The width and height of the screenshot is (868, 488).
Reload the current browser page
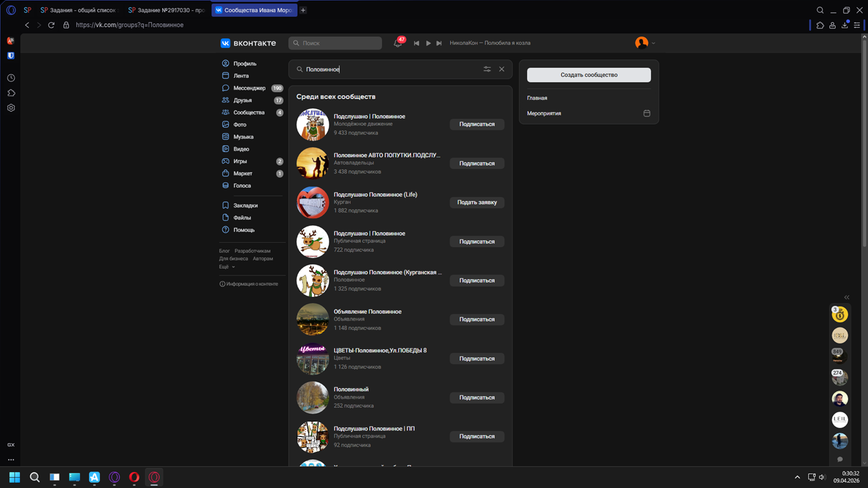click(x=52, y=25)
